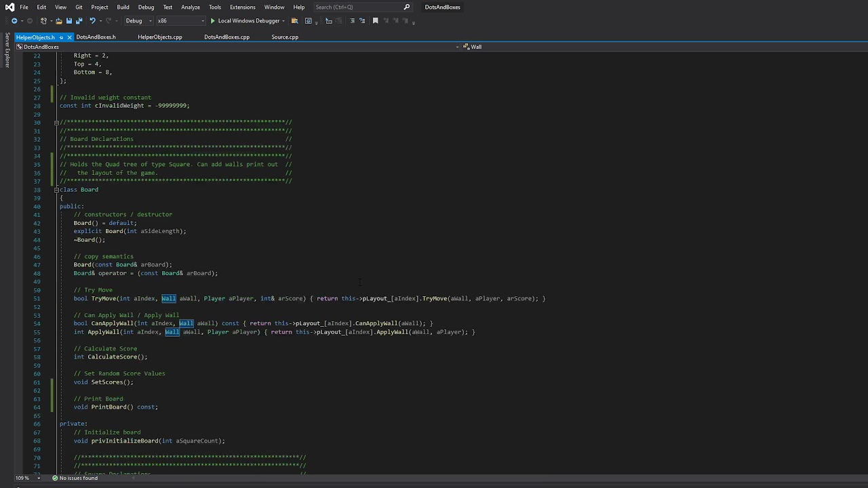
Task: Click the privInitializeBoard function on line 68
Action: [125, 441]
